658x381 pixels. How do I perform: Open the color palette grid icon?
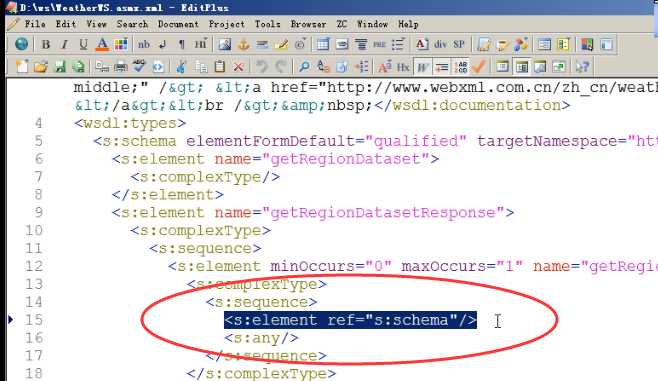121,44
